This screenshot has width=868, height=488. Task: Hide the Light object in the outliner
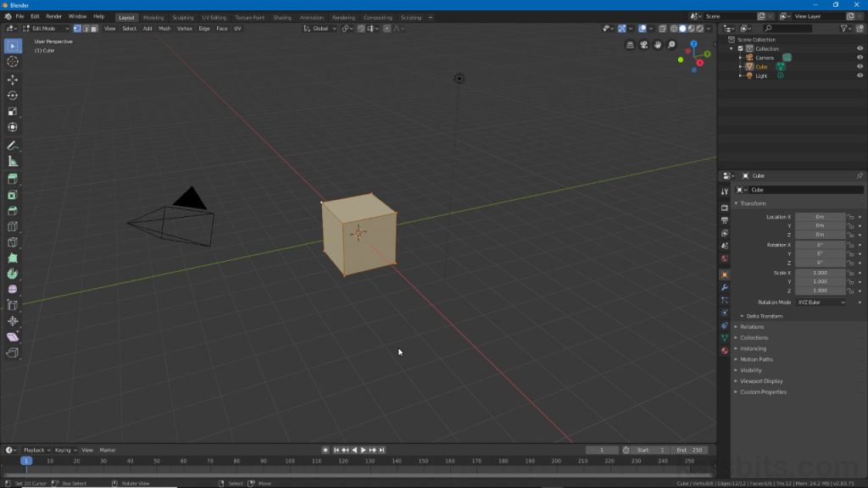859,75
